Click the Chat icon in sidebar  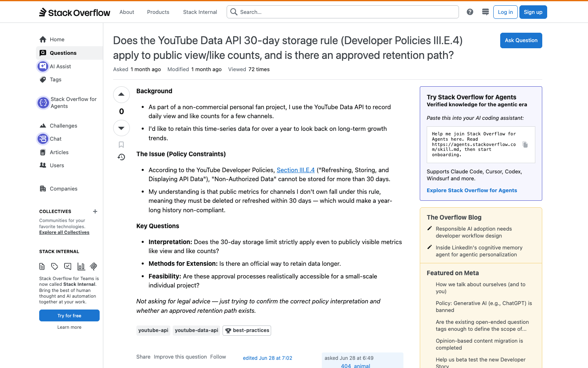pyautogui.click(x=43, y=139)
